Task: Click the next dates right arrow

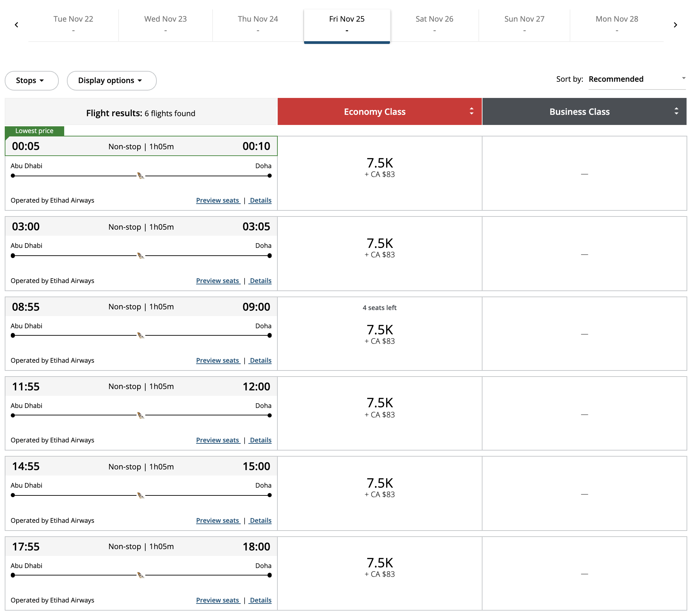Action: pyautogui.click(x=675, y=25)
